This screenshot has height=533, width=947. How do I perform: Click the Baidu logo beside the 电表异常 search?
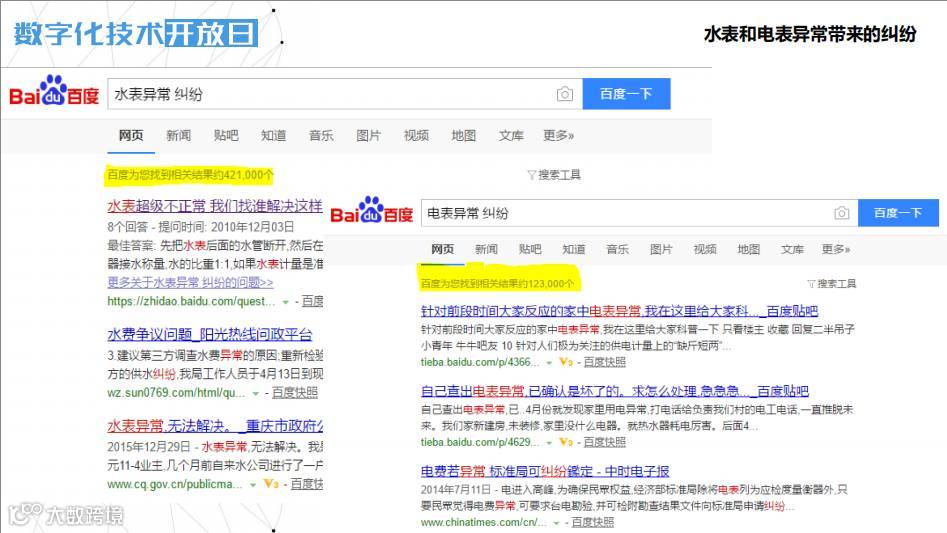click(371, 211)
